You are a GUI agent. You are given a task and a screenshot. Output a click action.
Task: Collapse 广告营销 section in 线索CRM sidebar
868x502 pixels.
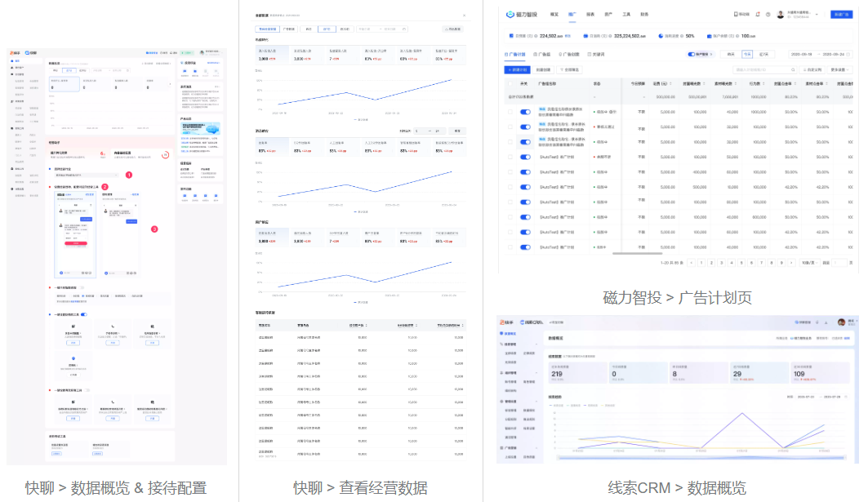536,448
